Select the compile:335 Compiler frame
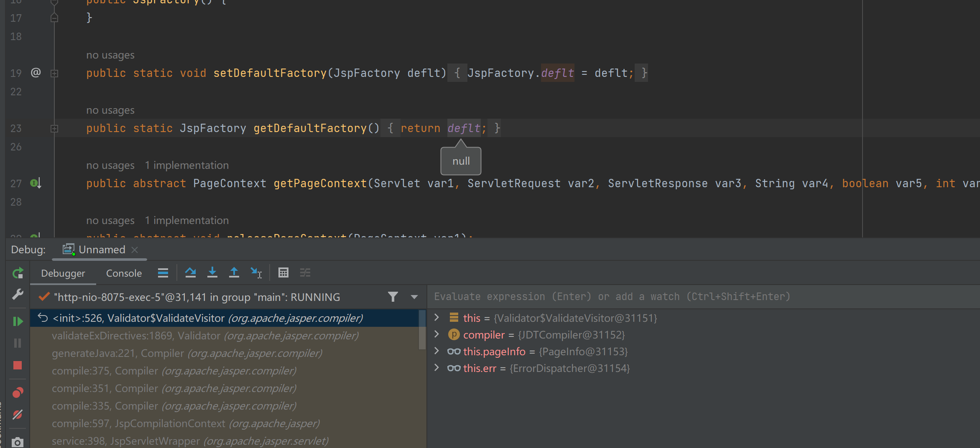 [225, 406]
